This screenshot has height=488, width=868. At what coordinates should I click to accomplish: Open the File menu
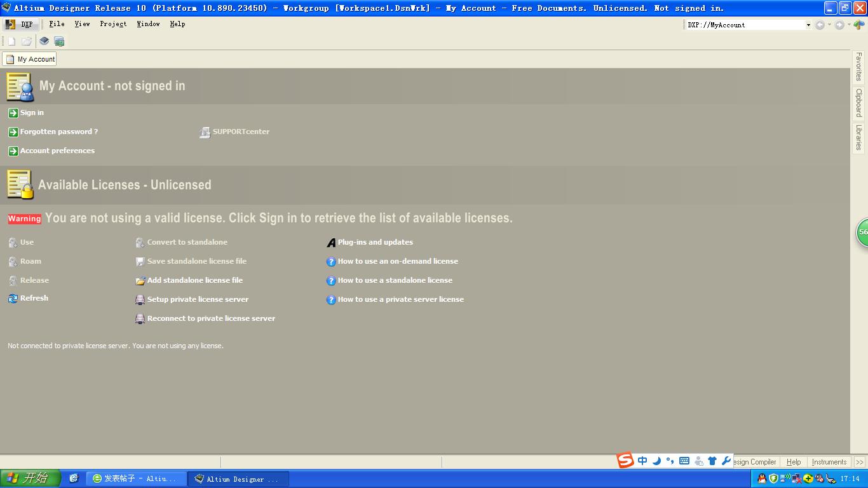[x=57, y=24]
